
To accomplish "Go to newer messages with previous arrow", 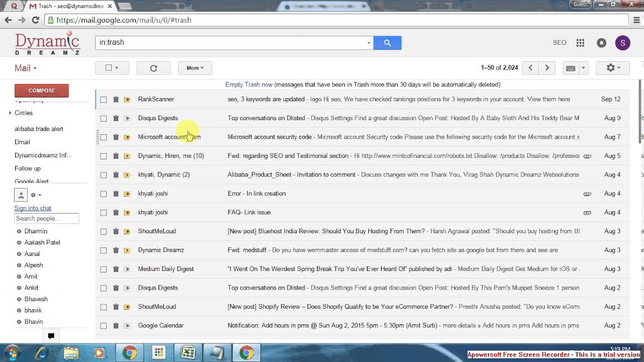I will click(530, 68).
